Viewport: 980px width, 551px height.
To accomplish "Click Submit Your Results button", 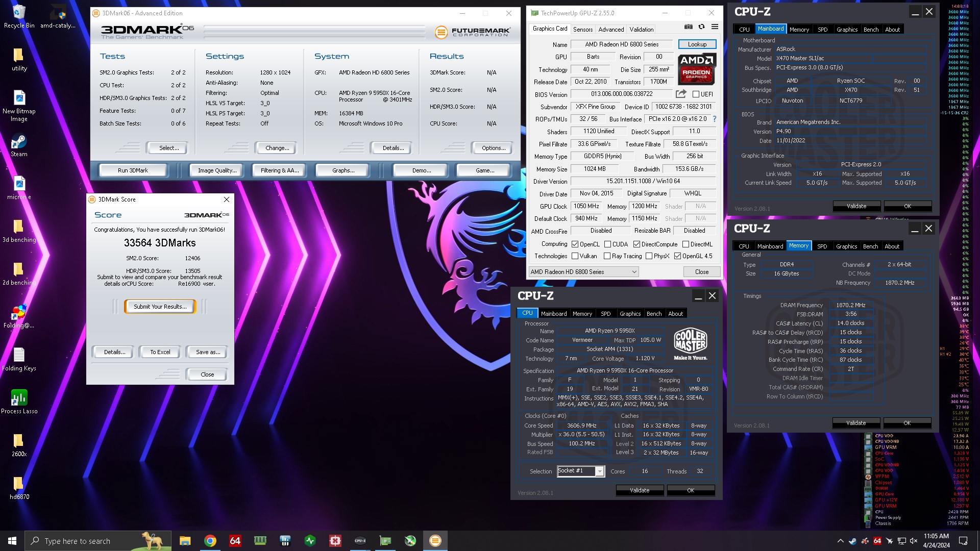I will [x=160, y=307].
